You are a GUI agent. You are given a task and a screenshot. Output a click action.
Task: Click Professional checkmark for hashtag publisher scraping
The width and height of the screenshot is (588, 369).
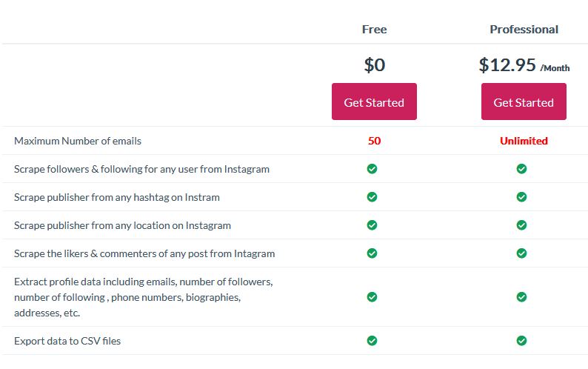pos(521,197)
